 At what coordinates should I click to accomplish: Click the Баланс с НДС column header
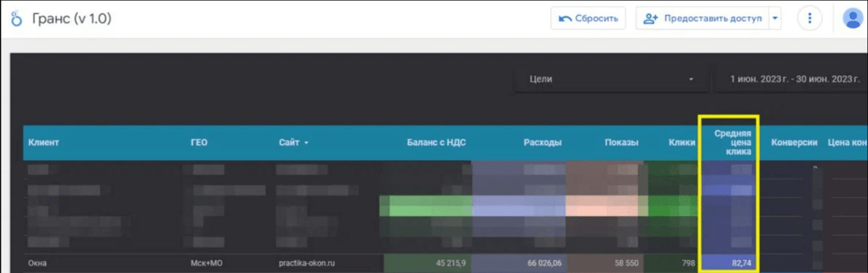pyautogui.click(x=437, y=142)
